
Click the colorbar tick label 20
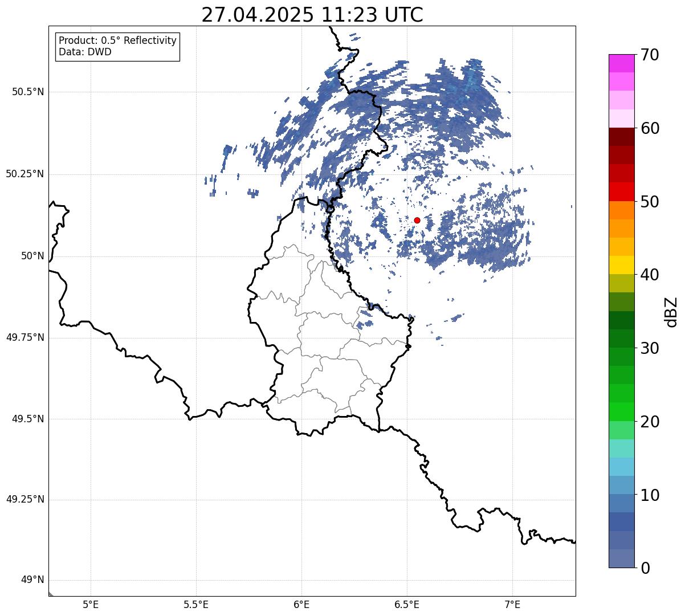tap(650, 422)
